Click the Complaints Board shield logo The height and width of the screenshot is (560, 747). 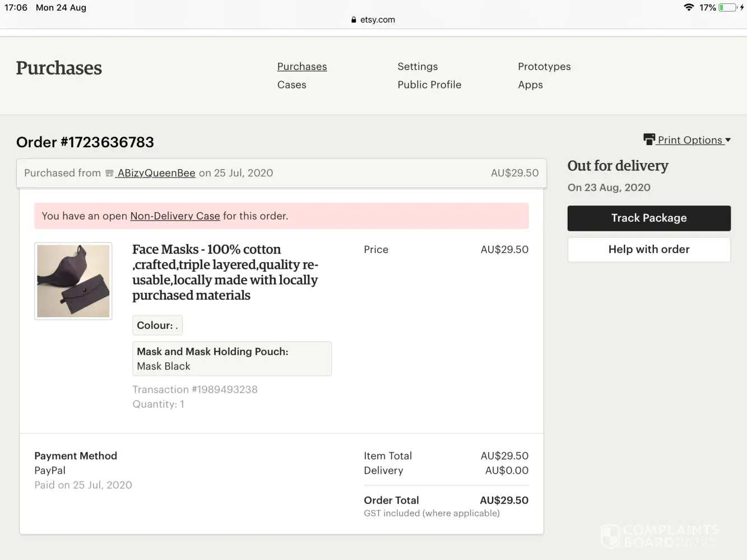coord(610,536)
